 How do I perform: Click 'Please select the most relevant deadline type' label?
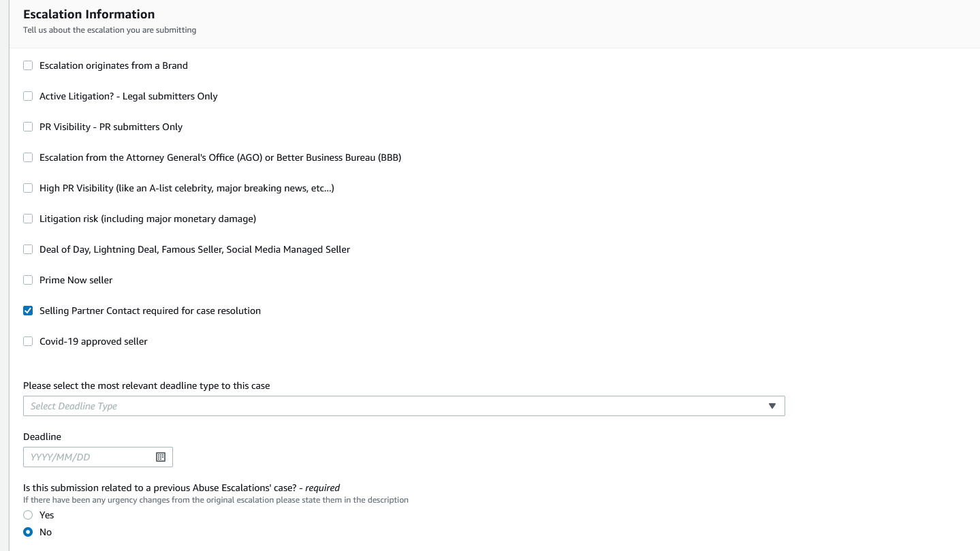coord(146,385)
